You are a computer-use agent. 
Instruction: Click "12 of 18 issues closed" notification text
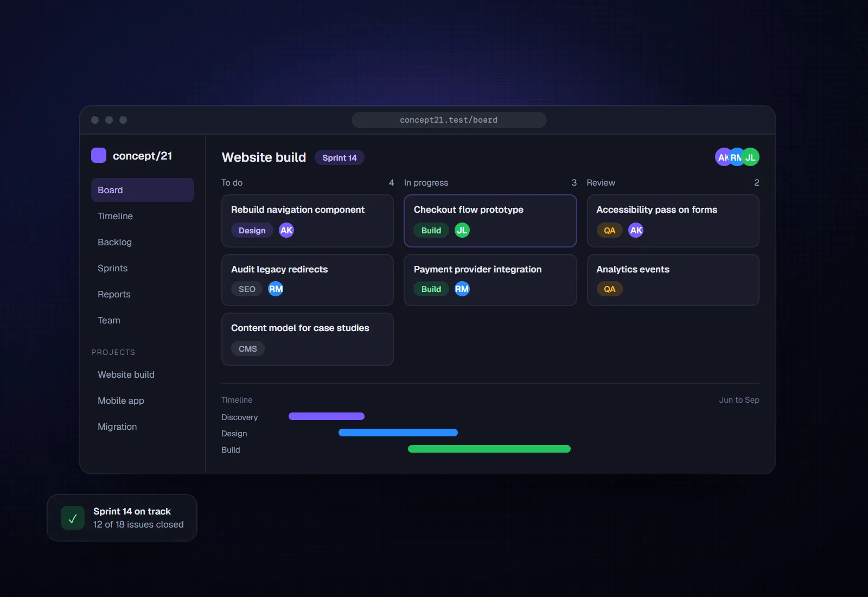[x=138, y=524]
